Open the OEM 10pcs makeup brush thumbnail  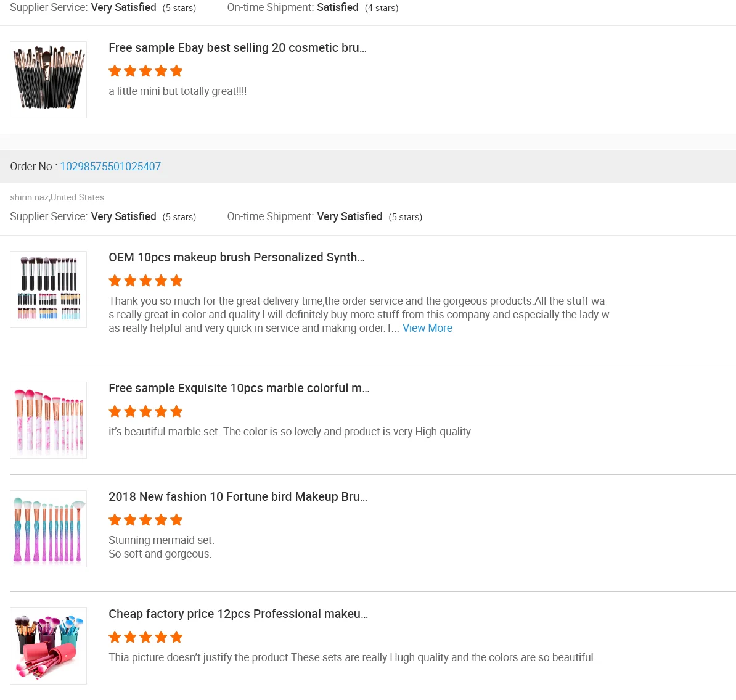click(48, 289)
